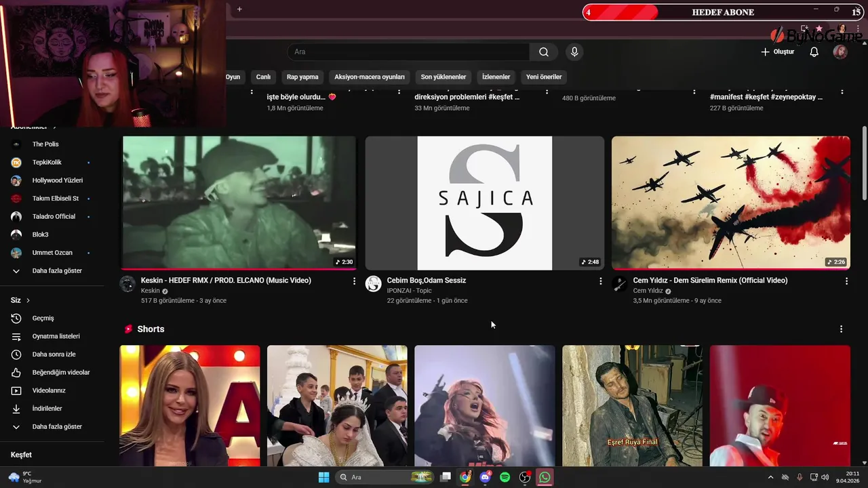
Task: Open Cebim Boş,Odam Sessiz title
Action: (427, 281)
